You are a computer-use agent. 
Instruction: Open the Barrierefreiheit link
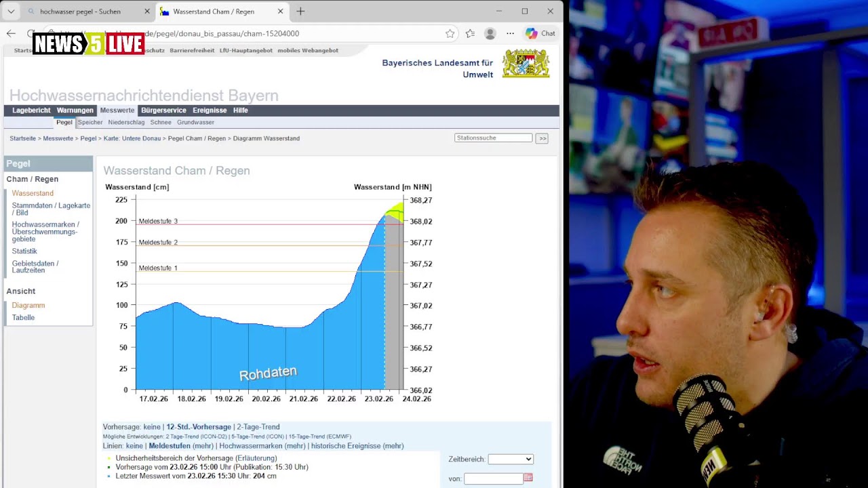click(x=192, y=50)
